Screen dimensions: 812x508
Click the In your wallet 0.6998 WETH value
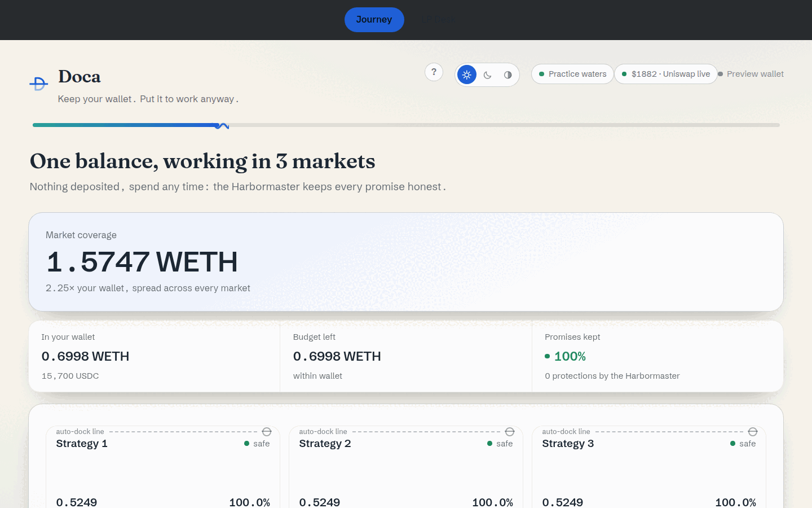pyautogui.click(x=85, y=356)
